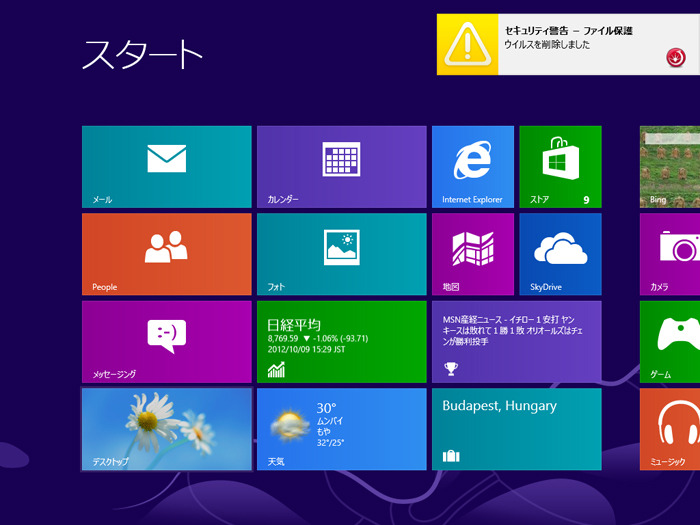The image size is (700, 525).
Task: Click the store update count 9
Action: [586, 200]
